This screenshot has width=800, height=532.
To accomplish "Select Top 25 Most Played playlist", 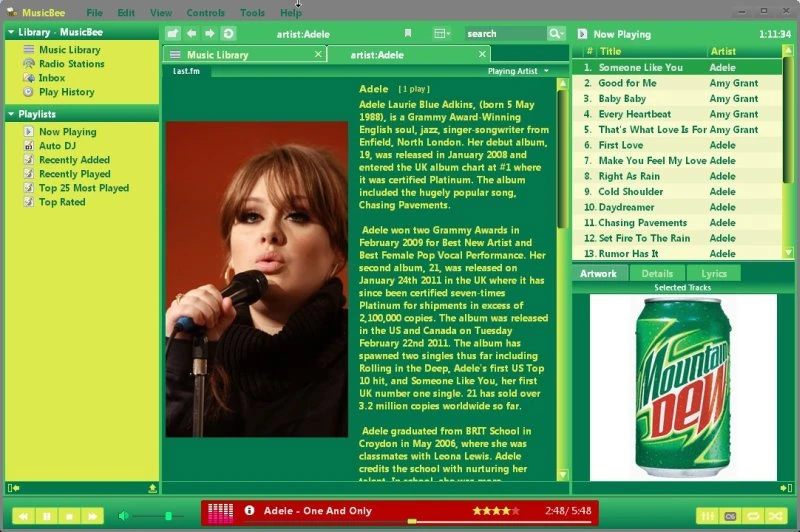I will (x=83, y=188).
